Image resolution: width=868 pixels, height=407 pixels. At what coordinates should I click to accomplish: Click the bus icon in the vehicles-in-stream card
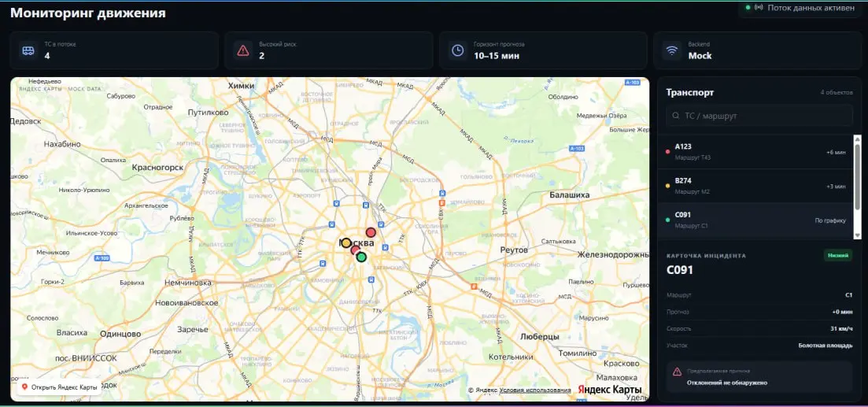(x=28, y=50)
